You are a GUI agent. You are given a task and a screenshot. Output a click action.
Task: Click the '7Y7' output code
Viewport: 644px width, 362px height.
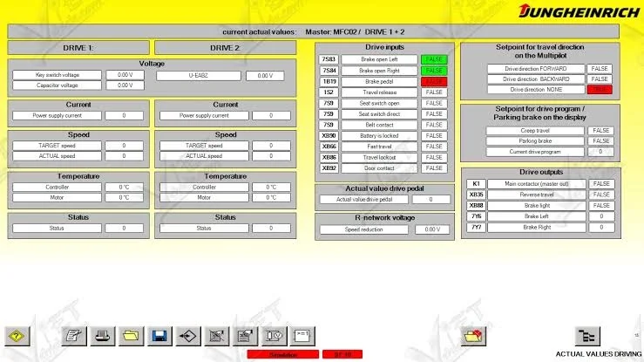click(x=476, y=227)
